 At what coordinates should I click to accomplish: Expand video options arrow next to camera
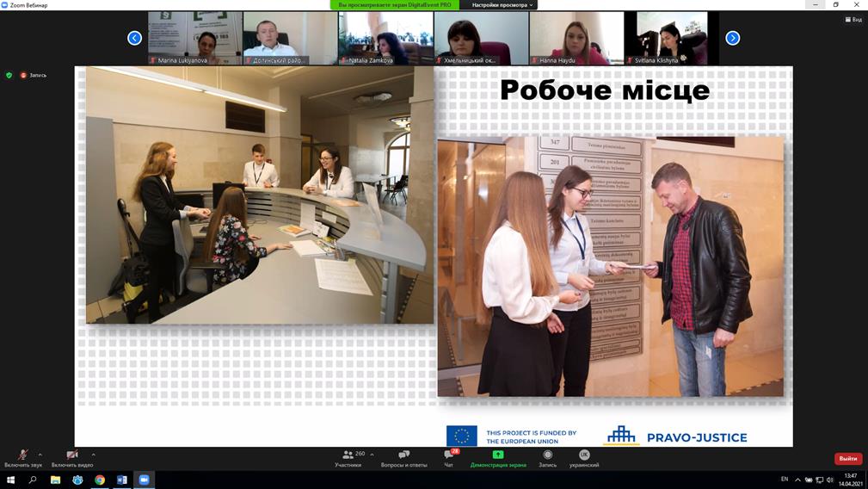tap(93, 455)
